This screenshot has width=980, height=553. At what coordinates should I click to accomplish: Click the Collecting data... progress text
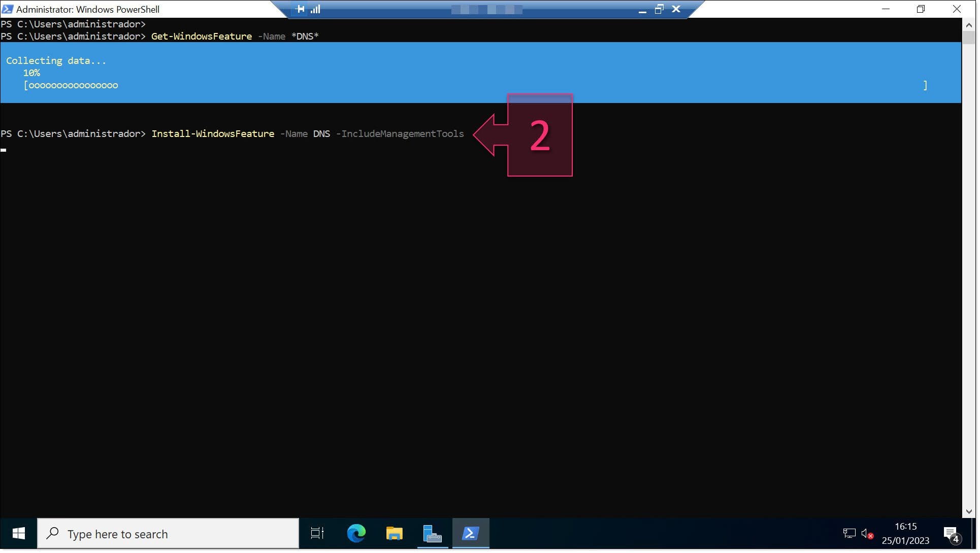pyautogui.click(x=56, y=61)
